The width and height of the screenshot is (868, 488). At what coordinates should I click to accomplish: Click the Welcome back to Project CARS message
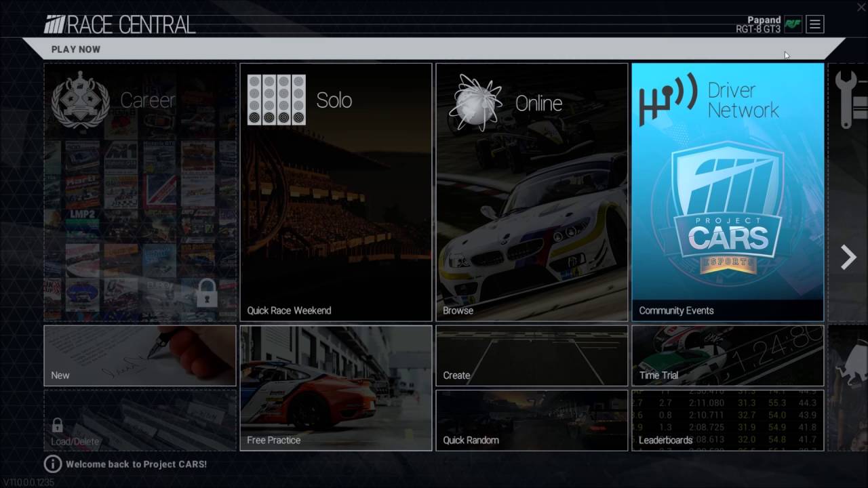(136, 464)
